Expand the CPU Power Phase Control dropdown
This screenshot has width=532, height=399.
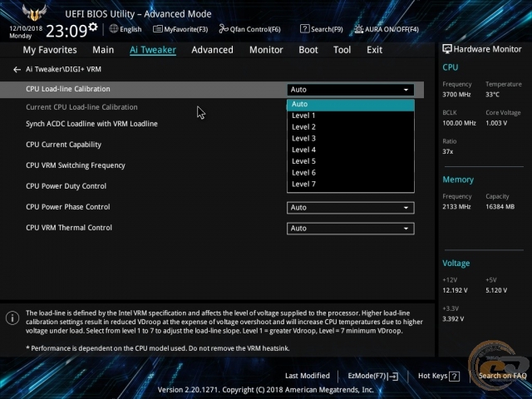351,208
